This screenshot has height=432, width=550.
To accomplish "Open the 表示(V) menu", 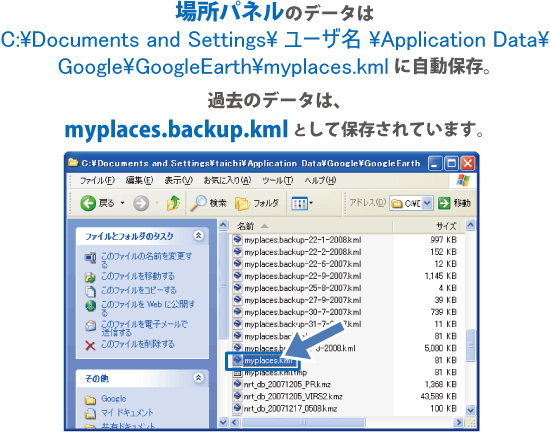I will pos(179,180).
